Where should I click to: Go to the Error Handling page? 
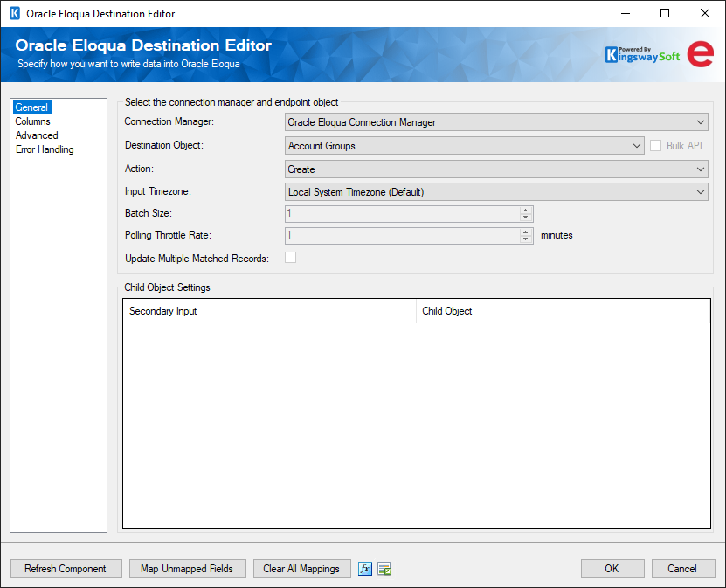45,149
